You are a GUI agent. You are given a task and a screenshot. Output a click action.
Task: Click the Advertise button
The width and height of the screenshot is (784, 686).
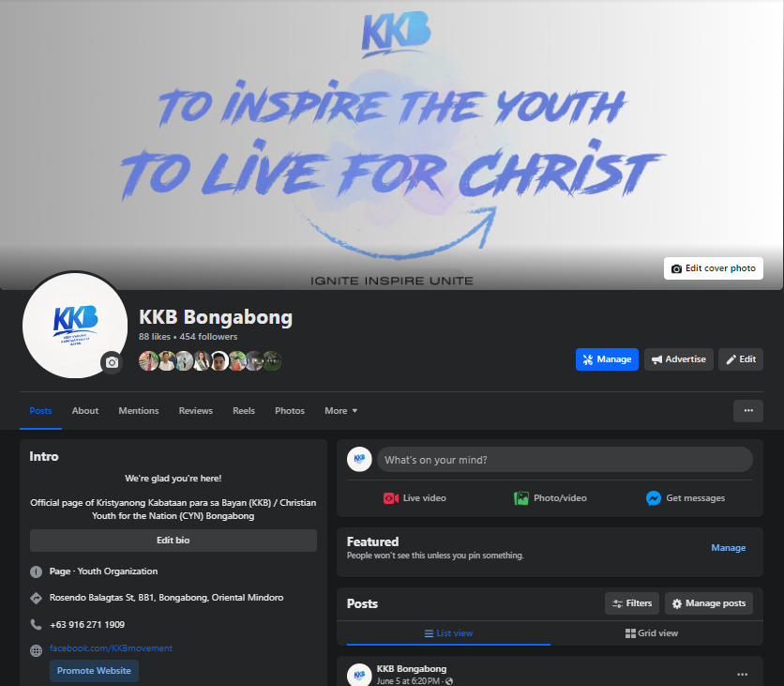(679, 359)
